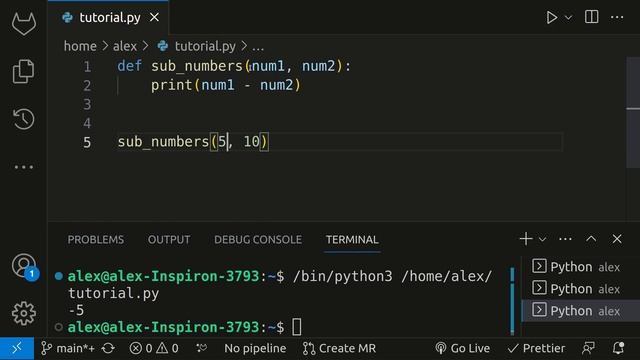Select the first Python alex terminal
The height and width of the screenshot is (360, 640).
tap(580, 267)
